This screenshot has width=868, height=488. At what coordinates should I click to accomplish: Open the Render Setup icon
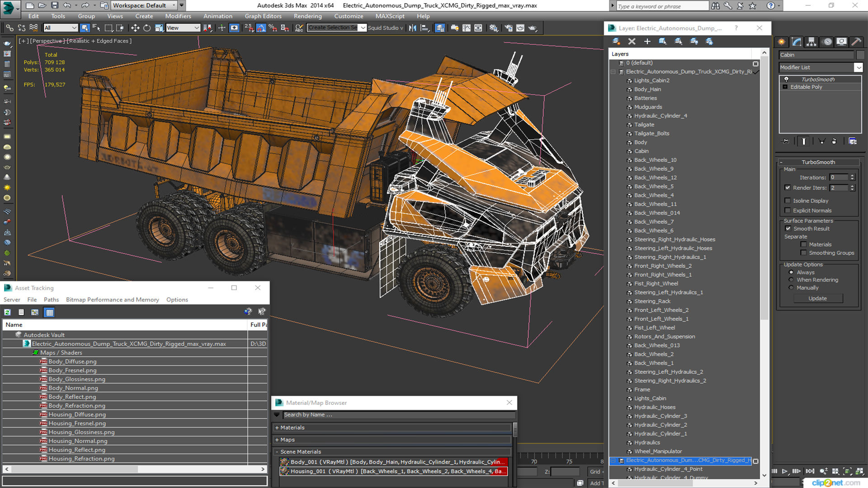point(509,28)
